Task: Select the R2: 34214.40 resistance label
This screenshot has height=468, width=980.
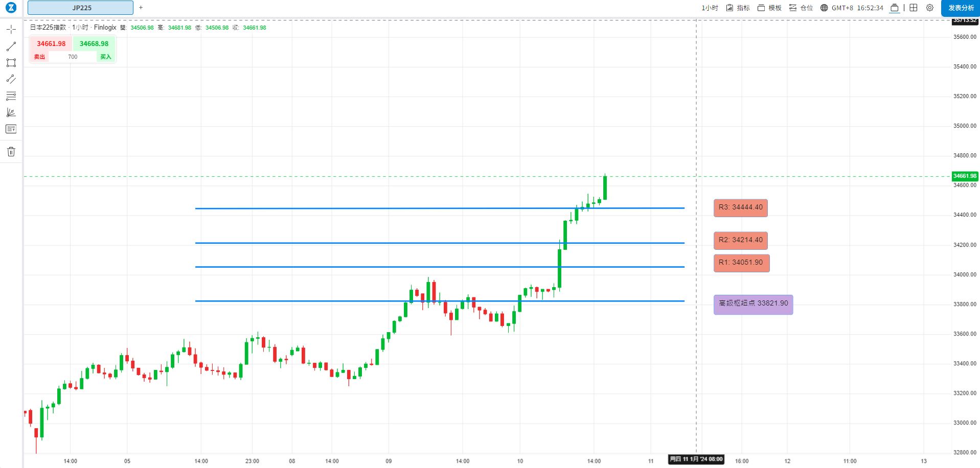Action: [741, 240]
